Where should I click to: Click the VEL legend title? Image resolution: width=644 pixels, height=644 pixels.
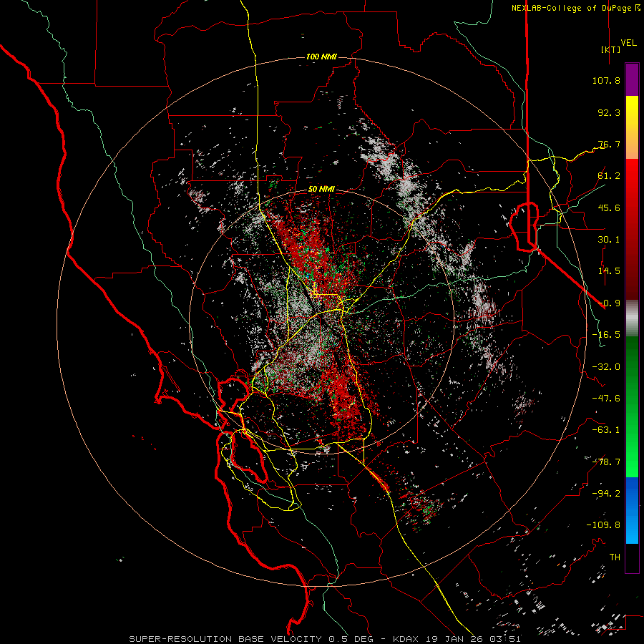click(x=628, y=43)
